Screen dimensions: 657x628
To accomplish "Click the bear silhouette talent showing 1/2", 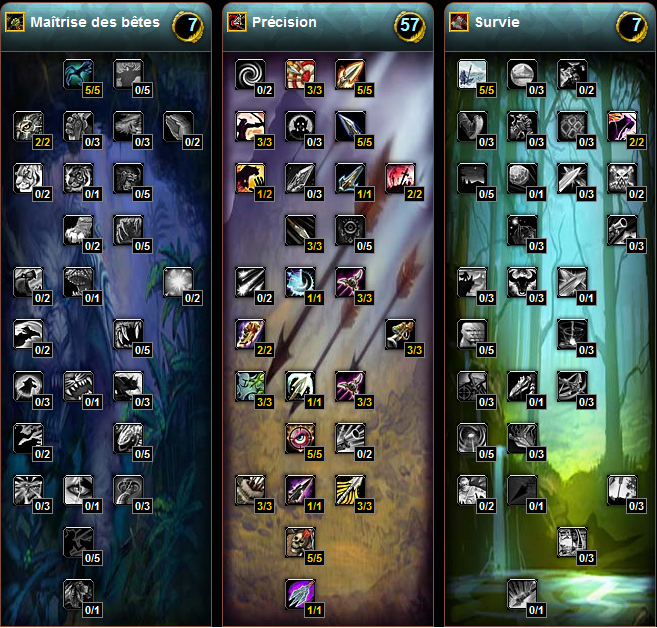I will pos(250,178).
